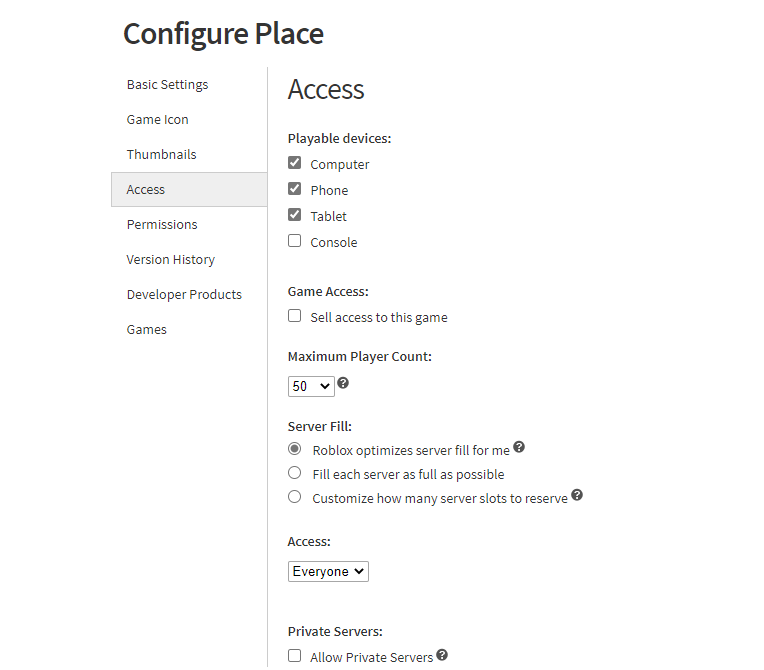
Task: Go to Thumbnails settings
Action: (161, 154)
